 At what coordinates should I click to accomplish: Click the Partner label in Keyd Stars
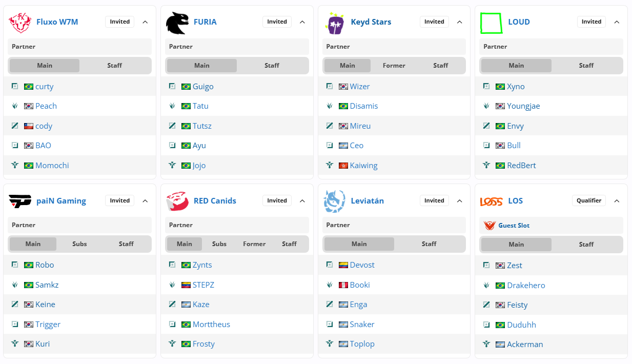pos(338,47)
